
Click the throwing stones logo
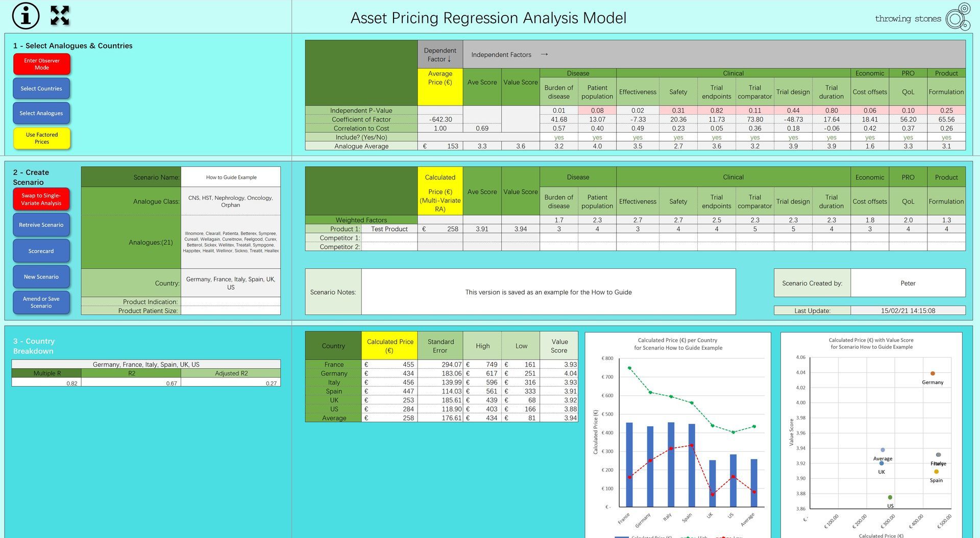[x=923, y=17]
